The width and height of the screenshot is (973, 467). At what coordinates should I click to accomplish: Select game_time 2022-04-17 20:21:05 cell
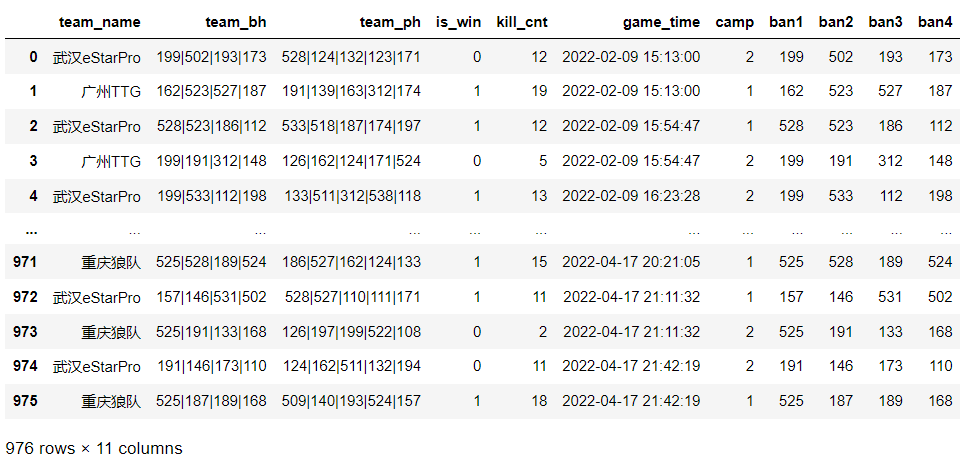coord(632,262)
